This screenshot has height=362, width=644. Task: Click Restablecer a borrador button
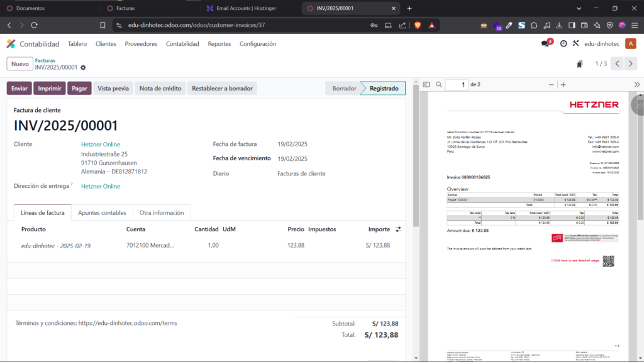coord(222,88)
